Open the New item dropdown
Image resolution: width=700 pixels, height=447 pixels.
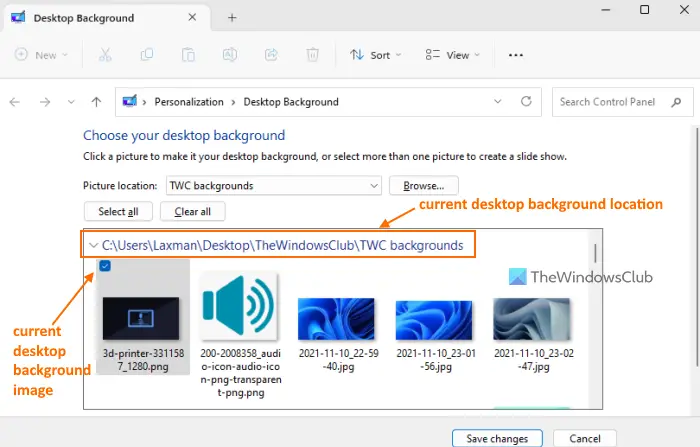[41, 55]
